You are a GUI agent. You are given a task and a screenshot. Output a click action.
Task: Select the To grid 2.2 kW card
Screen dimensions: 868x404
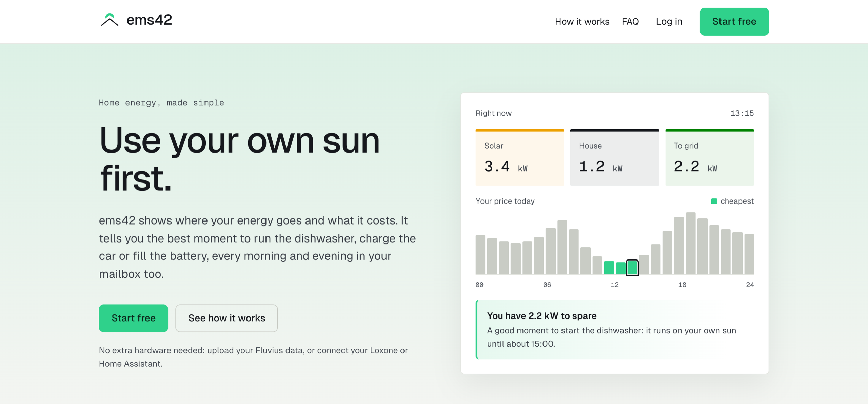(x=709, y=157)
